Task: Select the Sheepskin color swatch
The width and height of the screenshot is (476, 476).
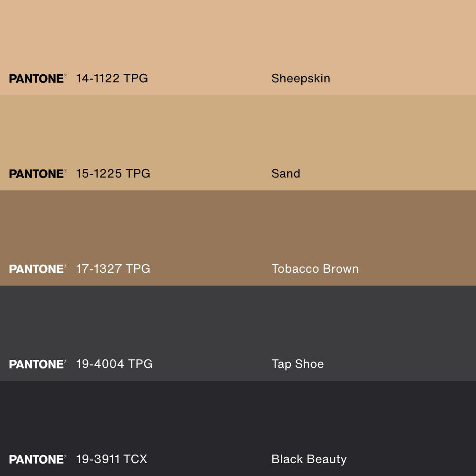Action: [x=238, y=48]
